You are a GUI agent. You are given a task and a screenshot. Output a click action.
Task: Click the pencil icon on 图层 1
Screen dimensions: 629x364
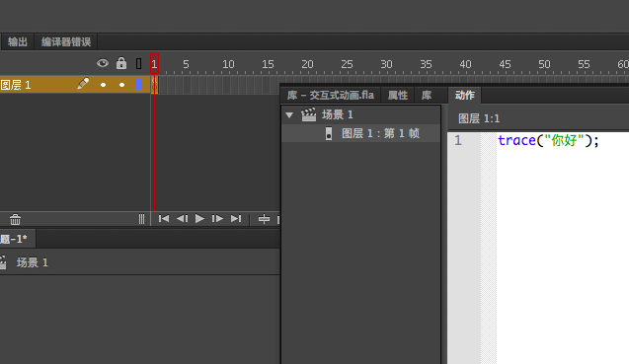coord(83,84)
